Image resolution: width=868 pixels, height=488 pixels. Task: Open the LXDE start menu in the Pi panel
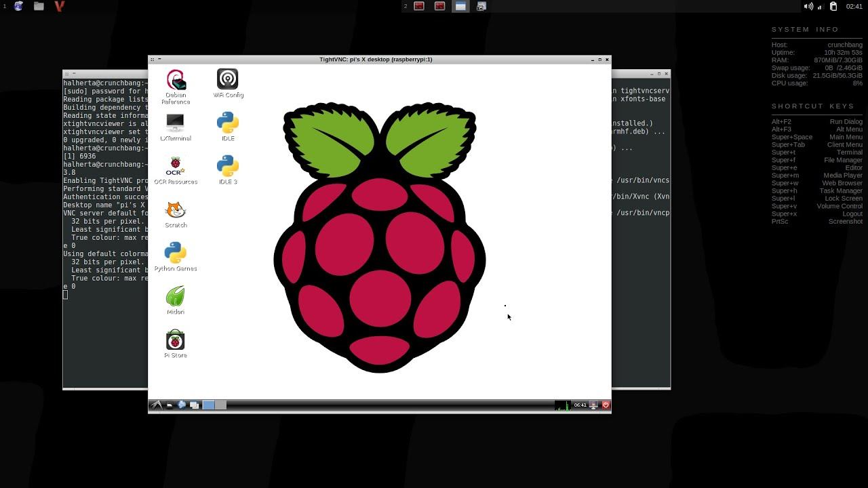pos(157,405)
